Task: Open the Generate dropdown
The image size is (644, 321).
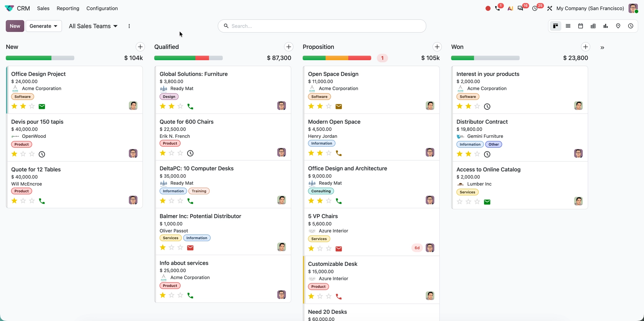Action: pyautogui.click(x=44, y=26)
